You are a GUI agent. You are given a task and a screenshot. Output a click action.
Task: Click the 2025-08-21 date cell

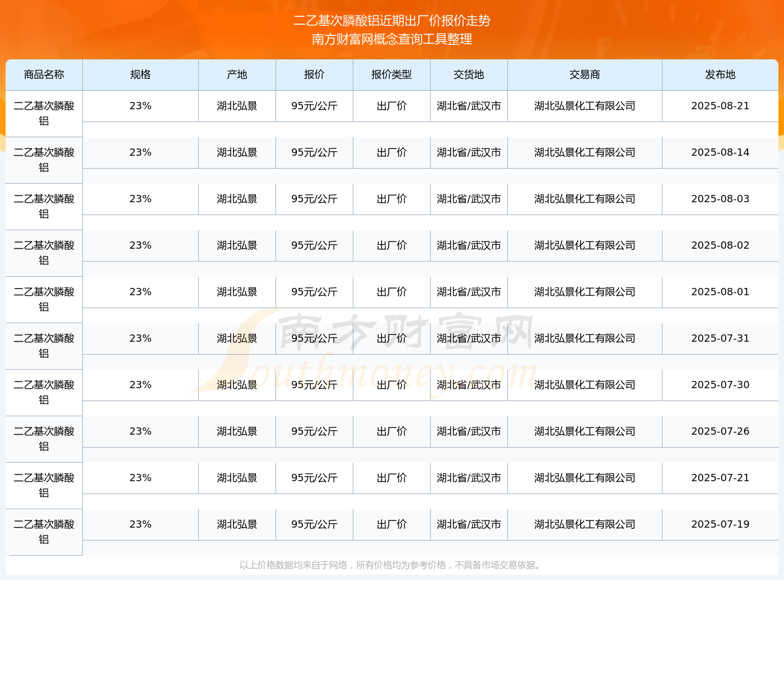pyautogui.click(x=720, y=106)
